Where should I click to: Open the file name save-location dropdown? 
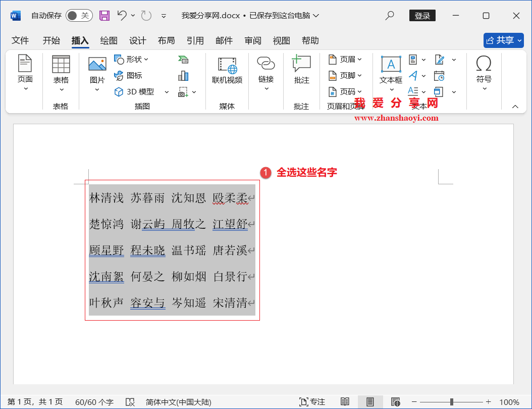[316, 16]
